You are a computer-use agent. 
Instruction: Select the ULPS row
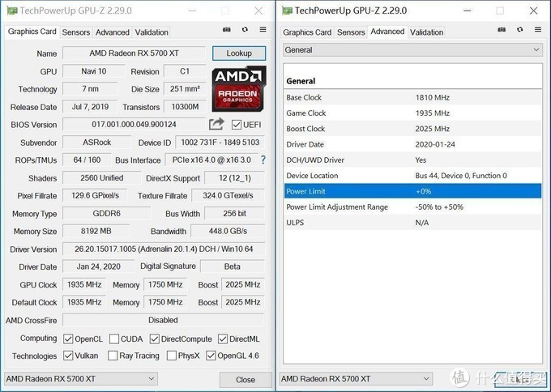[412, 223]
